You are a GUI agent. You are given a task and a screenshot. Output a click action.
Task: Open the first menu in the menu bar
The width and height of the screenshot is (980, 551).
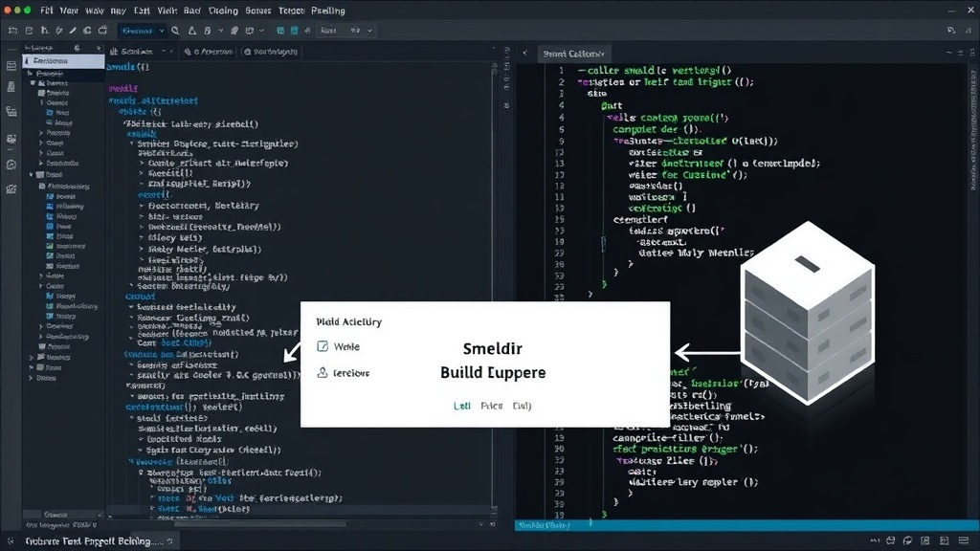pos(46,11)
